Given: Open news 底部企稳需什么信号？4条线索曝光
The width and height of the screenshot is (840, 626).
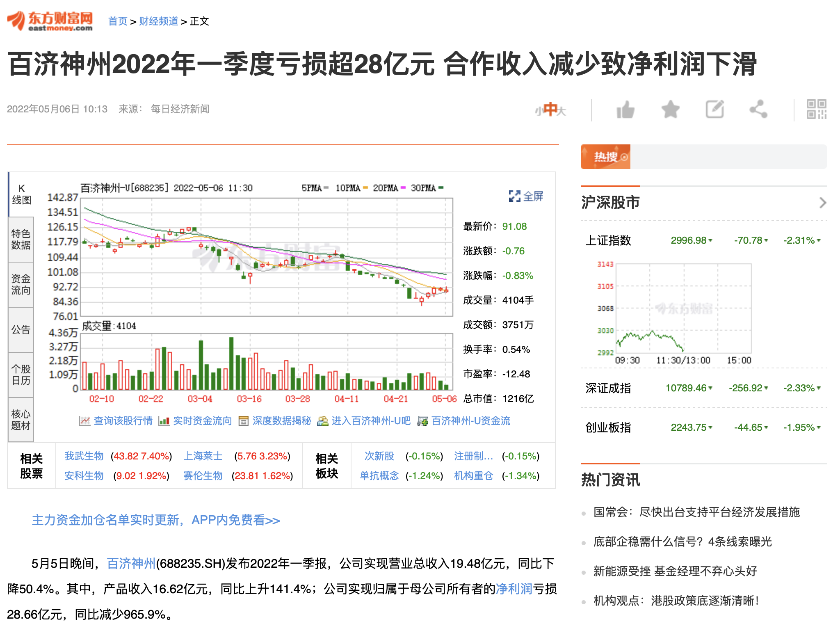Looking at the screenshot, I should [682, 541].
